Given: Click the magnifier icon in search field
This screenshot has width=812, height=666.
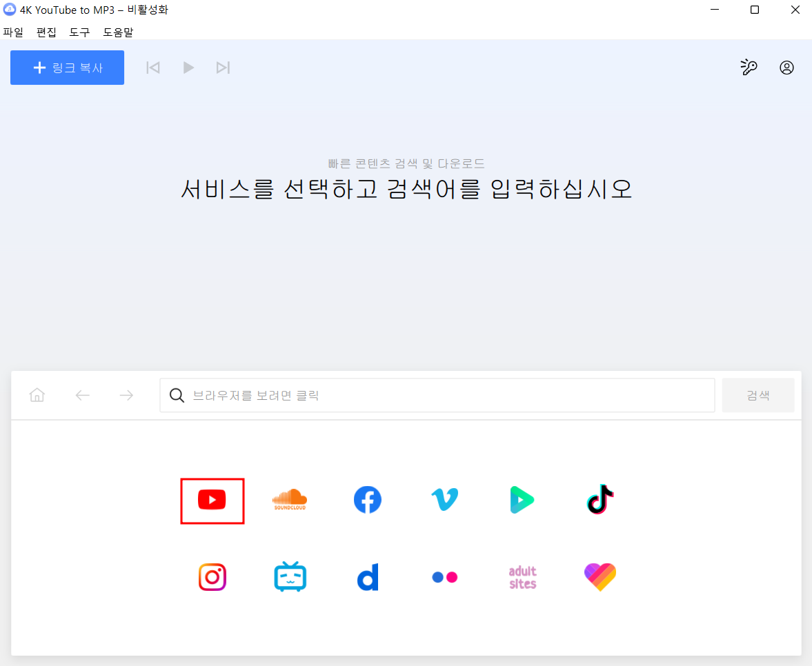Looking at the screenshot, I should tap(177, 395).
